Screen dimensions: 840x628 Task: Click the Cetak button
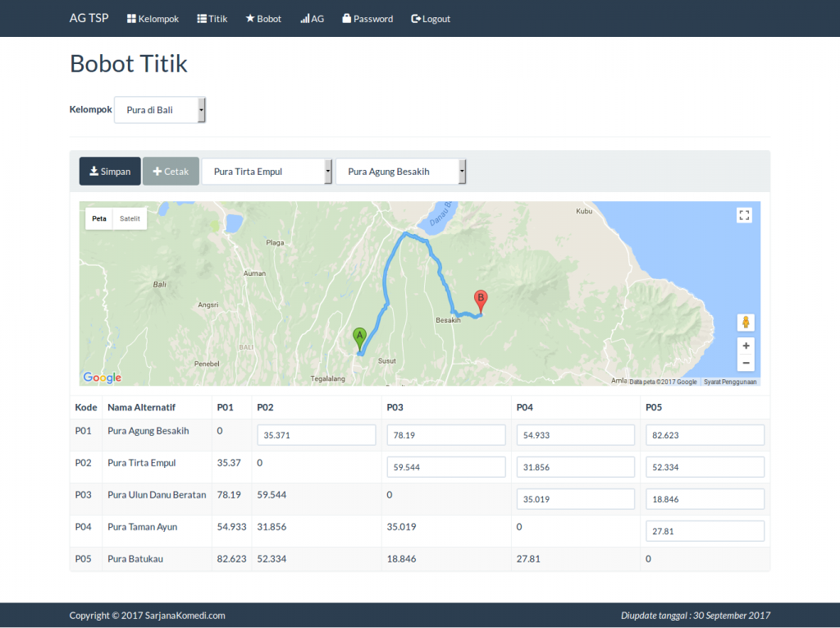[x=171, y=171]
